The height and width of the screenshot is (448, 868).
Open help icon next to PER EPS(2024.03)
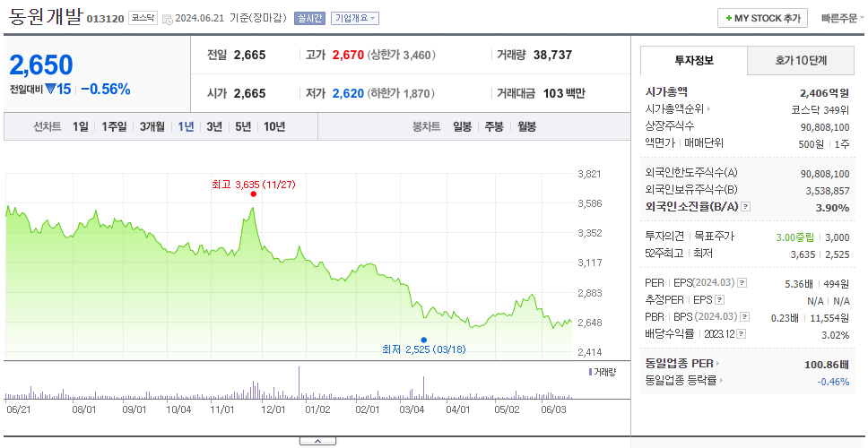(742, 283)
